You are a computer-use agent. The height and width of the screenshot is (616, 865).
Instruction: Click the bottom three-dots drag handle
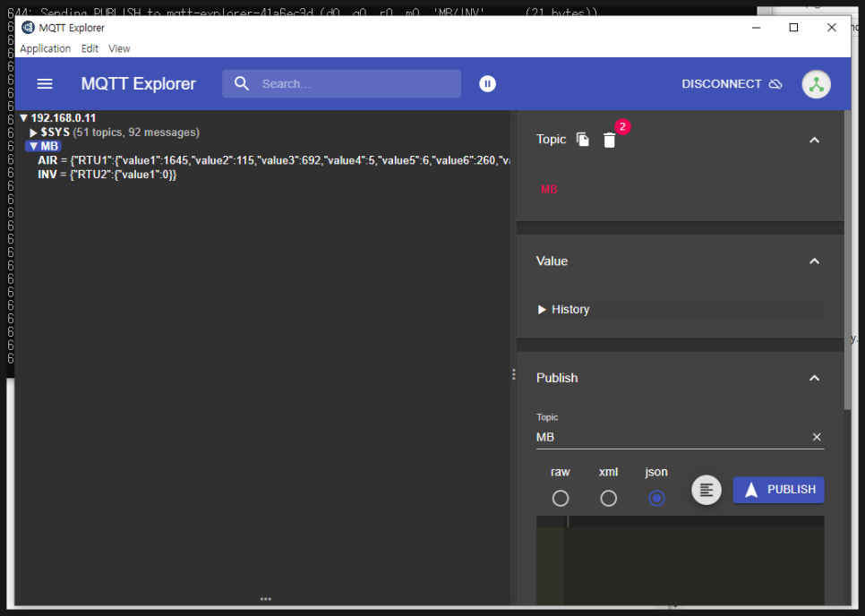[x=265, y=599]
